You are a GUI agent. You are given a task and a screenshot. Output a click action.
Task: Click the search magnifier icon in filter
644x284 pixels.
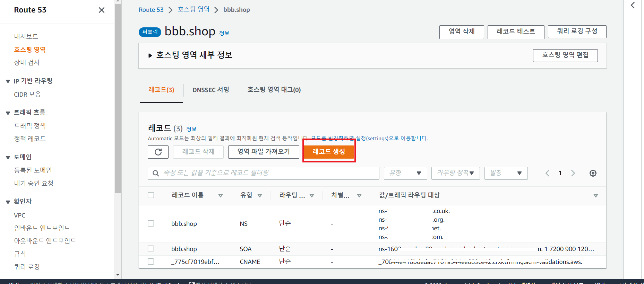coord(156,173)
